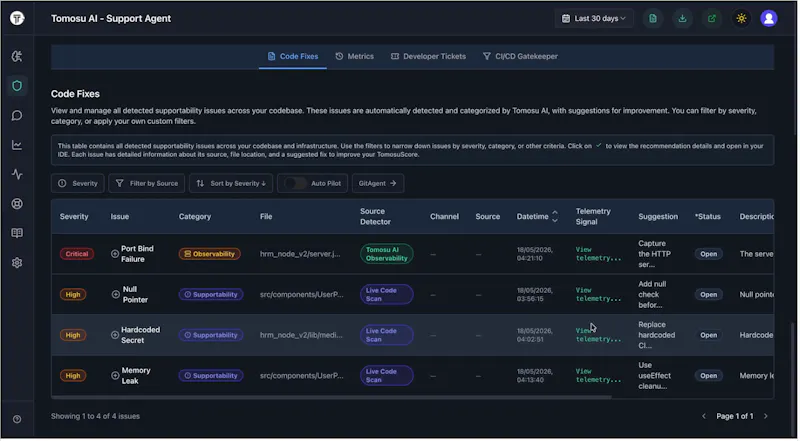This screenshot has width=800, height=441.
Task: Click the GitAgent button
Action: click(x=378, y=183)
